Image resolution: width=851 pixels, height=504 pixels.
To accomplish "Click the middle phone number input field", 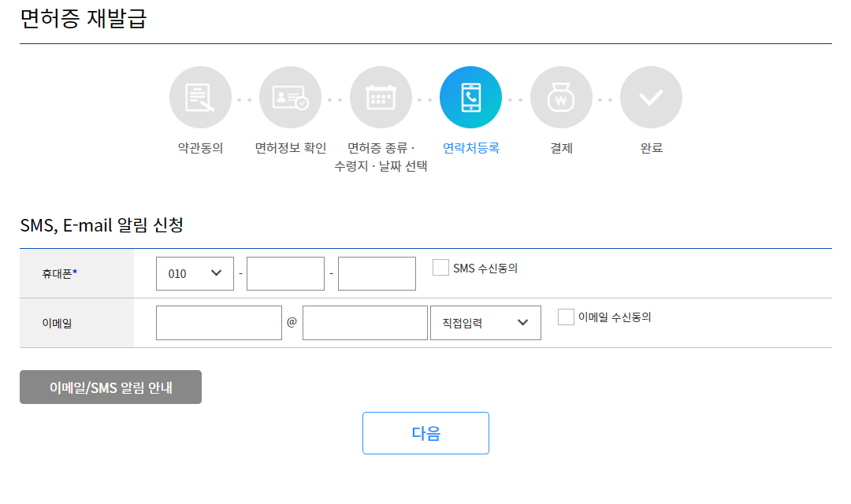I will coord(285,273).
